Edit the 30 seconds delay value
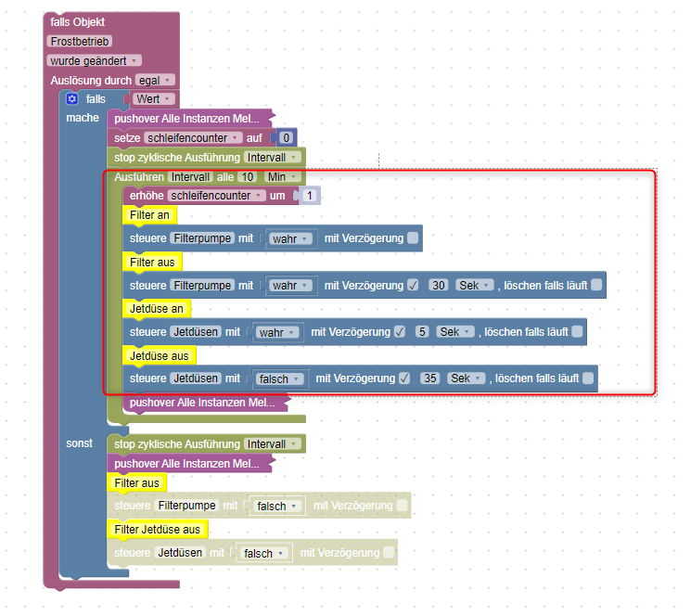 click(439, 286)
